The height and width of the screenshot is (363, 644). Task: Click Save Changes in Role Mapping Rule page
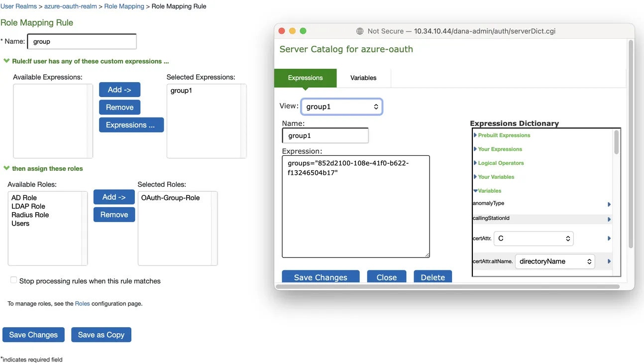pyautogui.click(x=33, y=335)
